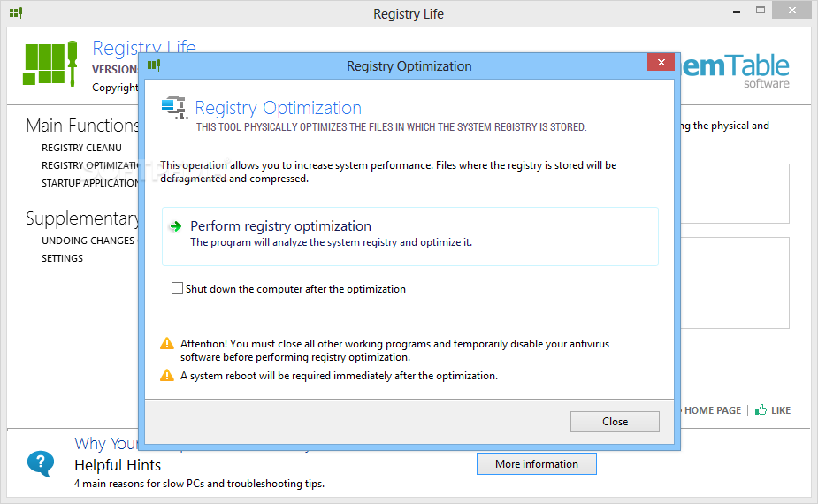Screen dimensions: 818x504
Task: Click the More information button
Action: coord(536,464)
